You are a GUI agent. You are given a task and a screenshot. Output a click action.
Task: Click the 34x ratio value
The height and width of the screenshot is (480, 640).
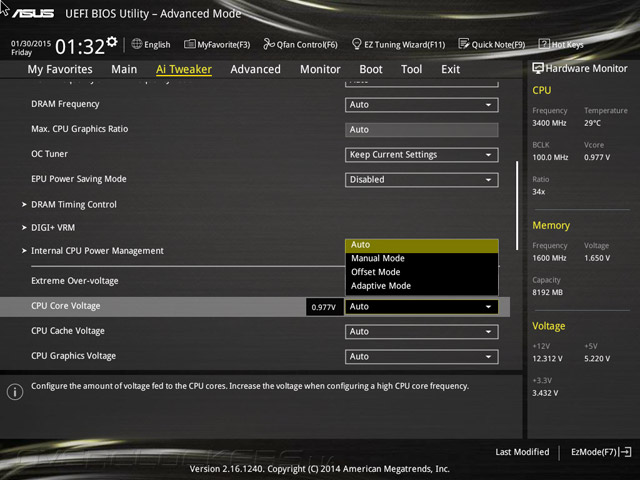[x=538, y=191]
